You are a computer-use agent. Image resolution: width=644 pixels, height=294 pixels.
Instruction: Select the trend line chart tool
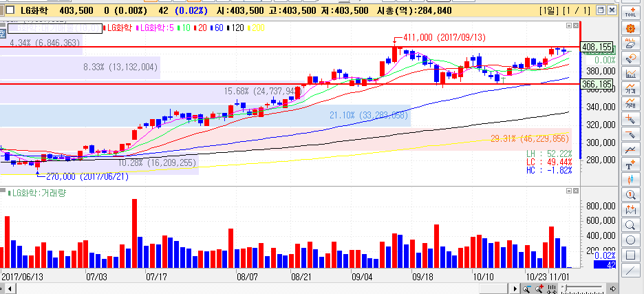630,149
